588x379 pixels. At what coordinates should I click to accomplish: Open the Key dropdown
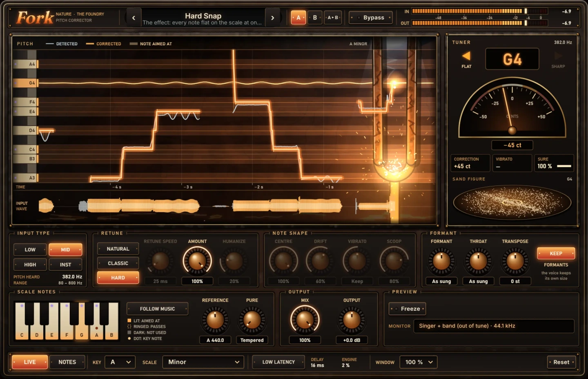[x=120, y=362]
